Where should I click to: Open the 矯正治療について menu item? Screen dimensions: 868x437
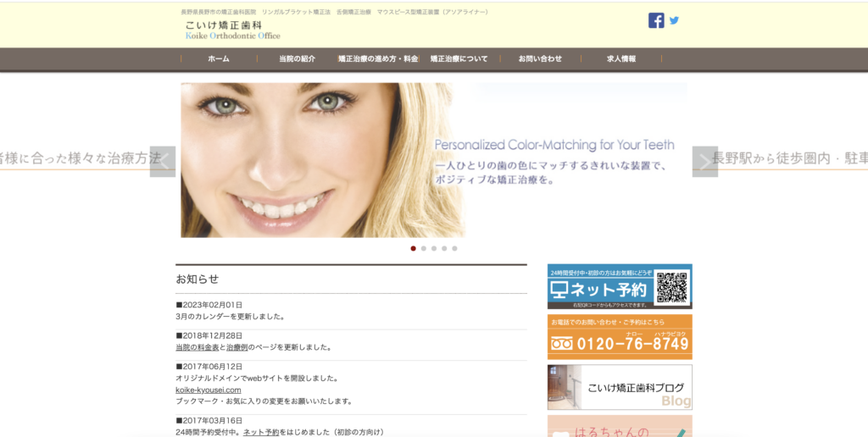pyautogui.click(x=459, y=59)
